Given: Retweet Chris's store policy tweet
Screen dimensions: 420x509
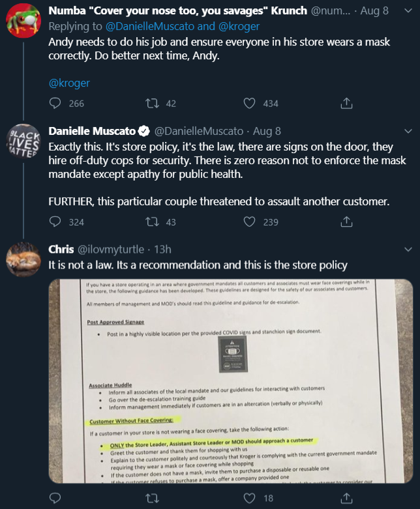Looking at the screenshot, I should 152,498.
